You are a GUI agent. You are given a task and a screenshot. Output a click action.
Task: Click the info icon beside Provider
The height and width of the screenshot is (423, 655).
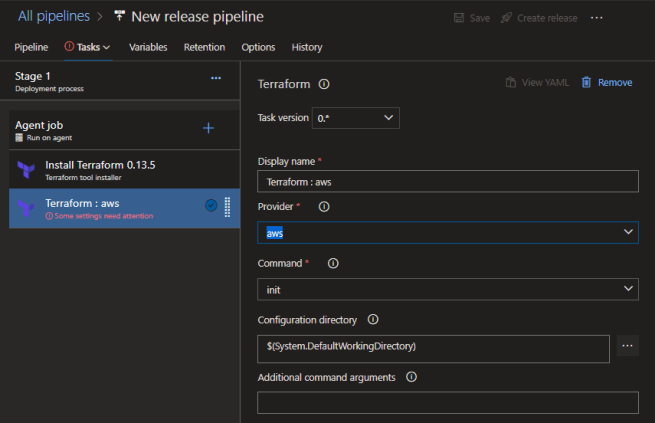tap(323, 206)
